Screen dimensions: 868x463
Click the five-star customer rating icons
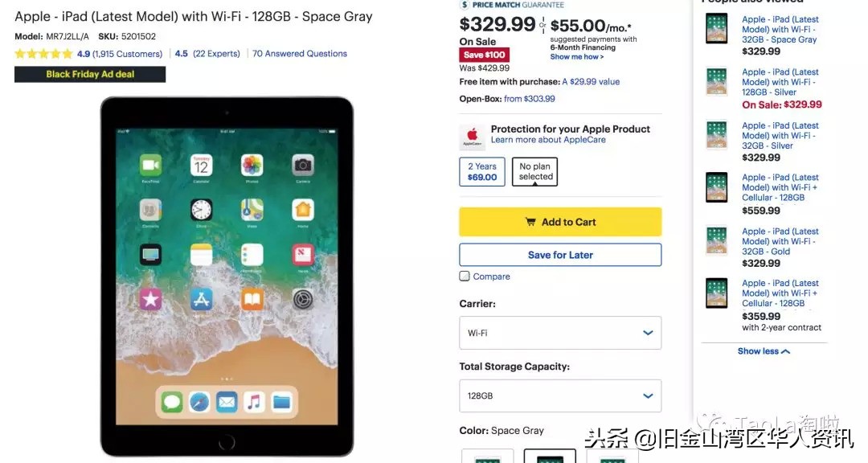point(43,54)
